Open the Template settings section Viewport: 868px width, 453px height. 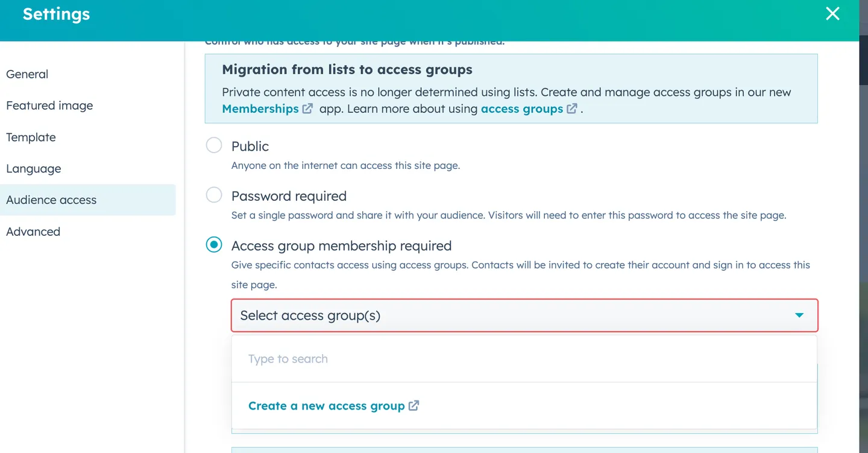coord(31,137)
